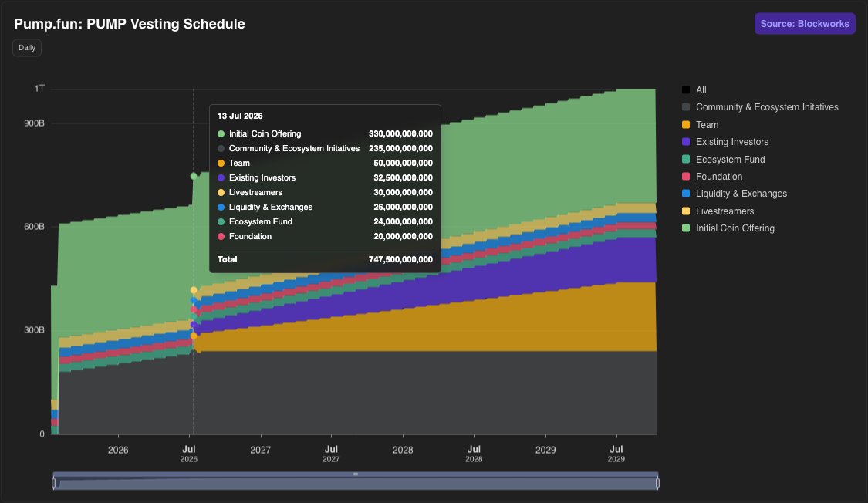The height and width of the screenshot is (503, 868).
Task: Open the Daily interval selector
Action: (26, 48)
